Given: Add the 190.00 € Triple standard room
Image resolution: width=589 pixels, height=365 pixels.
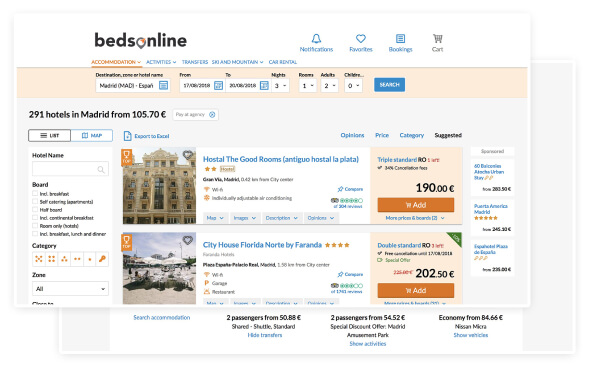Looking at the screenshot, I should tap(416, 205).
